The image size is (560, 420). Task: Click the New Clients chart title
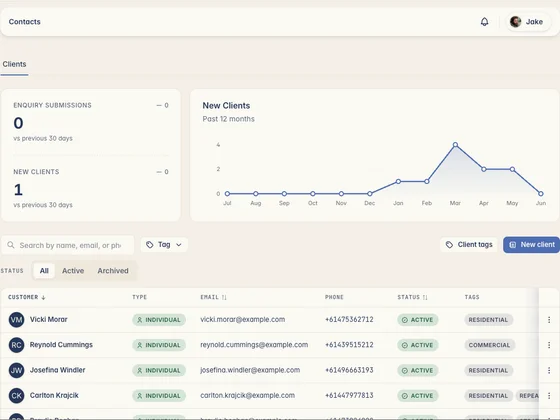click(226, 106)
